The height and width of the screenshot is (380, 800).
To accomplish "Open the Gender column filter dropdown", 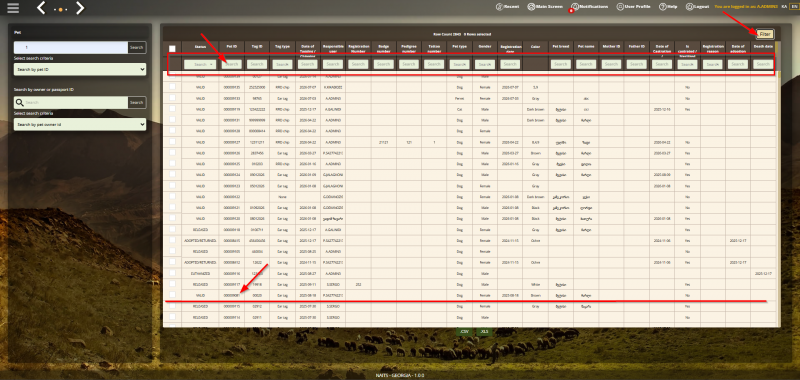I will pos(485,64).
